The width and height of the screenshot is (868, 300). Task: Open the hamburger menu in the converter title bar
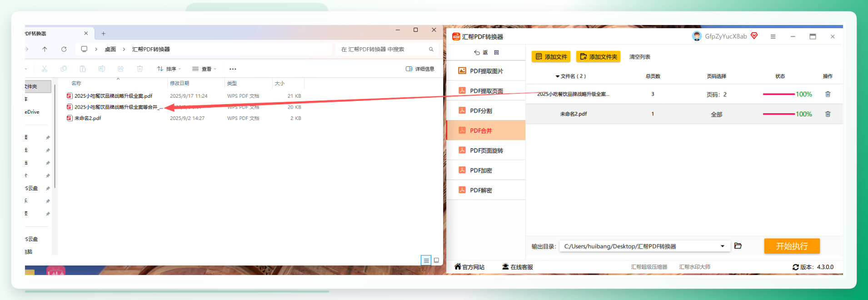(x=773, y=36)
